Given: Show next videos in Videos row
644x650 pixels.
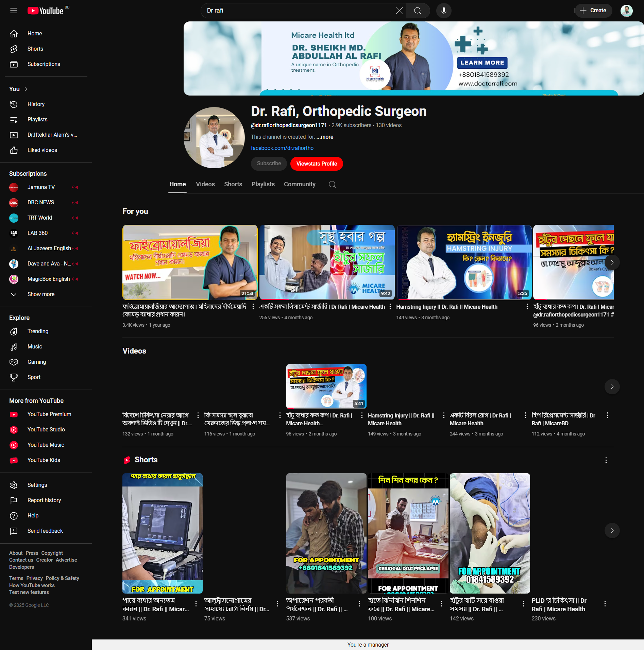Looking at the screenshot, I should (x=612, y=387).
